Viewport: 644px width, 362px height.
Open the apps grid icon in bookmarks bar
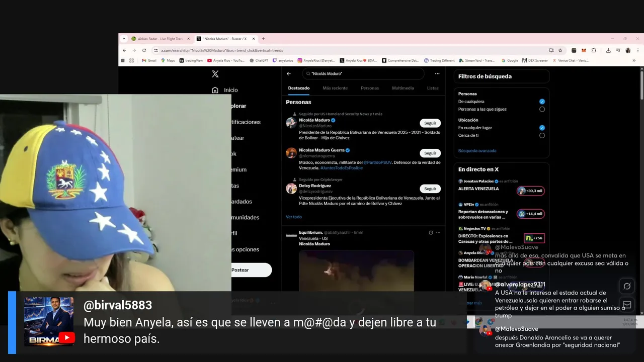[132, 60]
